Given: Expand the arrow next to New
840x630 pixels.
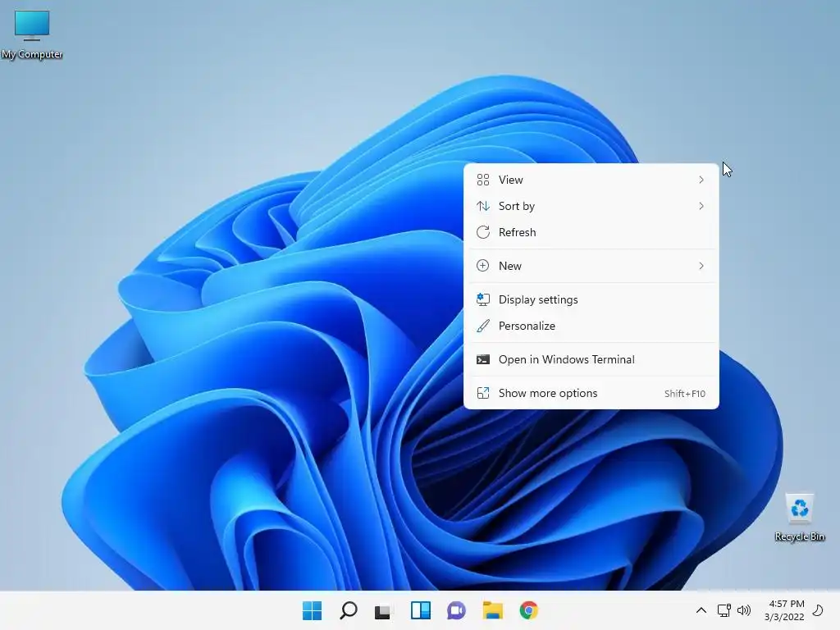Looking at the screenshot, I should (x=701, y=267).
